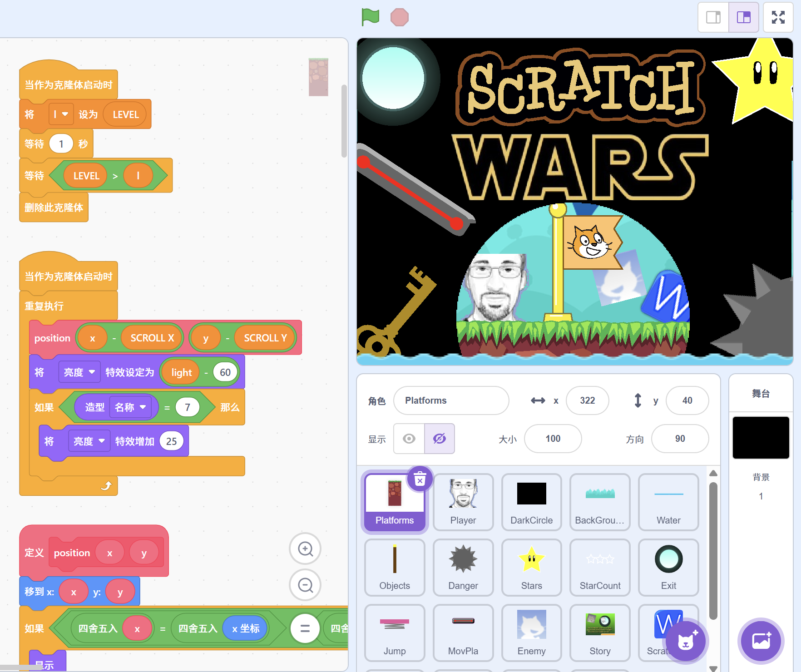The image size is (801, 672).
Task: Enter full screen stage mode
Action: click(778, 17)
